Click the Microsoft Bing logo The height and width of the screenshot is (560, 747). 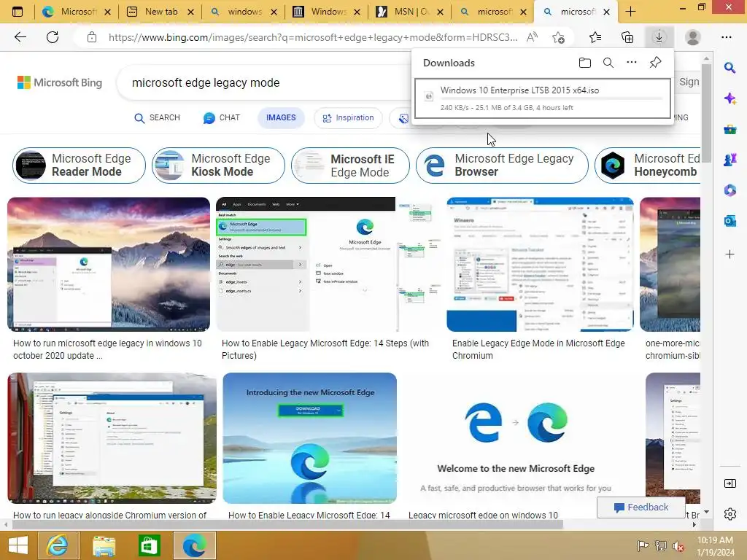point(60,82)
